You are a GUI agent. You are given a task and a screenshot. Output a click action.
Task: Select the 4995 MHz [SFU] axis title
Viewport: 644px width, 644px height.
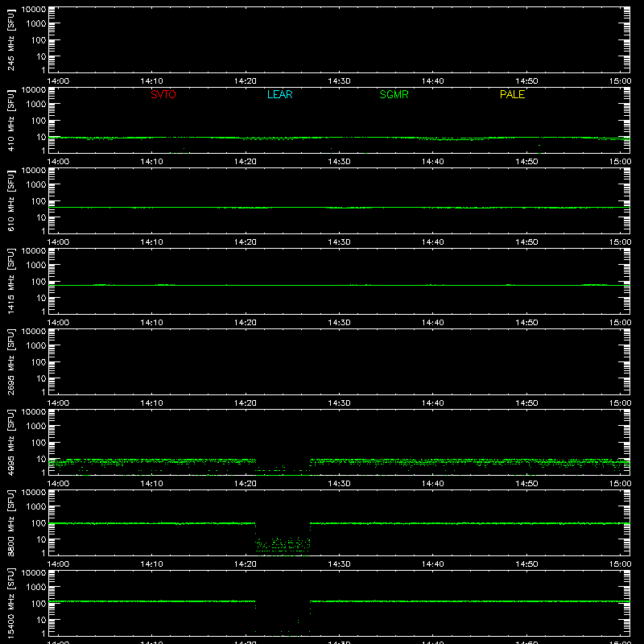(10, 442)
